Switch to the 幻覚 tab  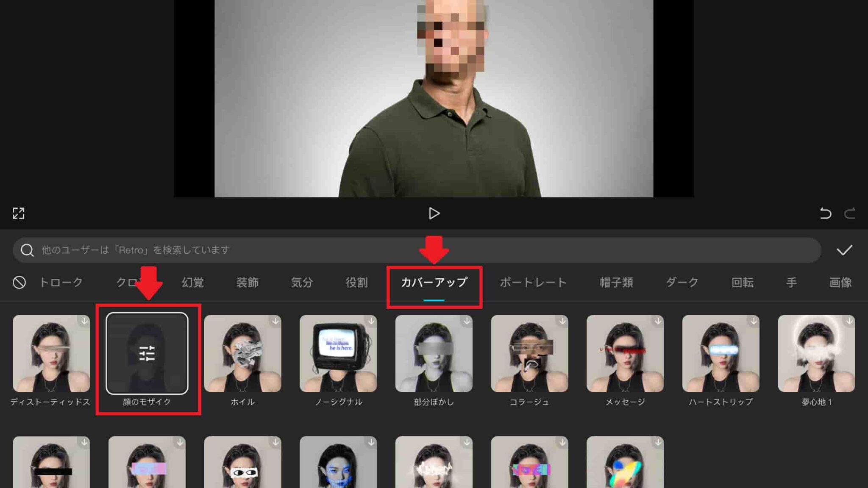193,282
